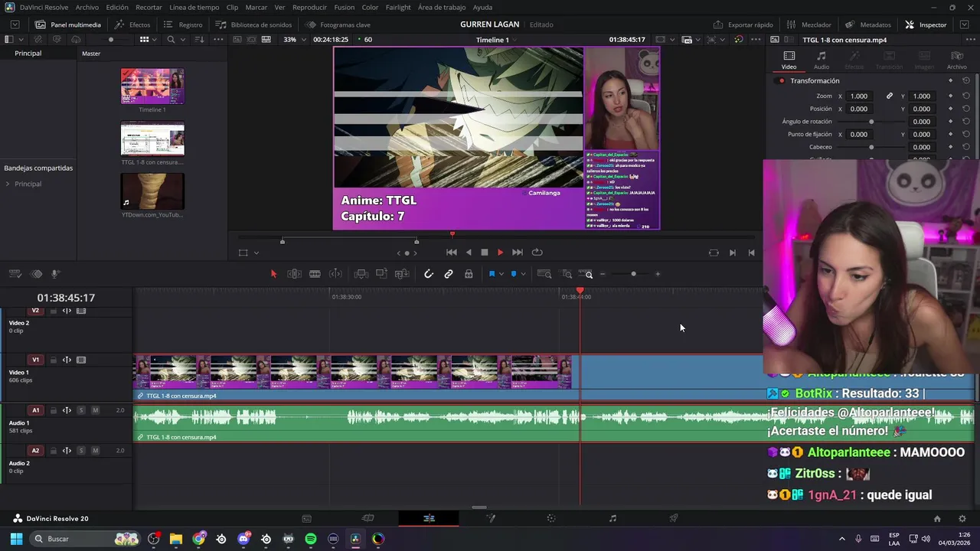Open the Línea de tiempo menu
Image resolution: width=980 pixels, height=551 pixels.
194,7
